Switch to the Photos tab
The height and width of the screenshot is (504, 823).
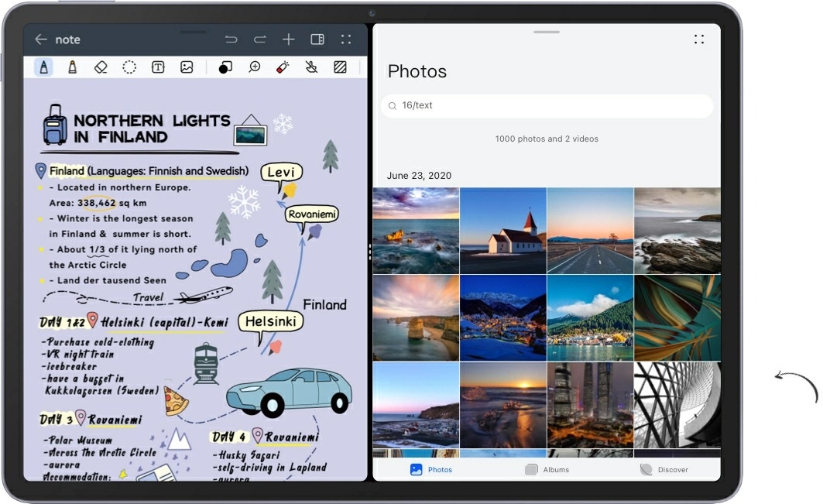click(431, 469)
